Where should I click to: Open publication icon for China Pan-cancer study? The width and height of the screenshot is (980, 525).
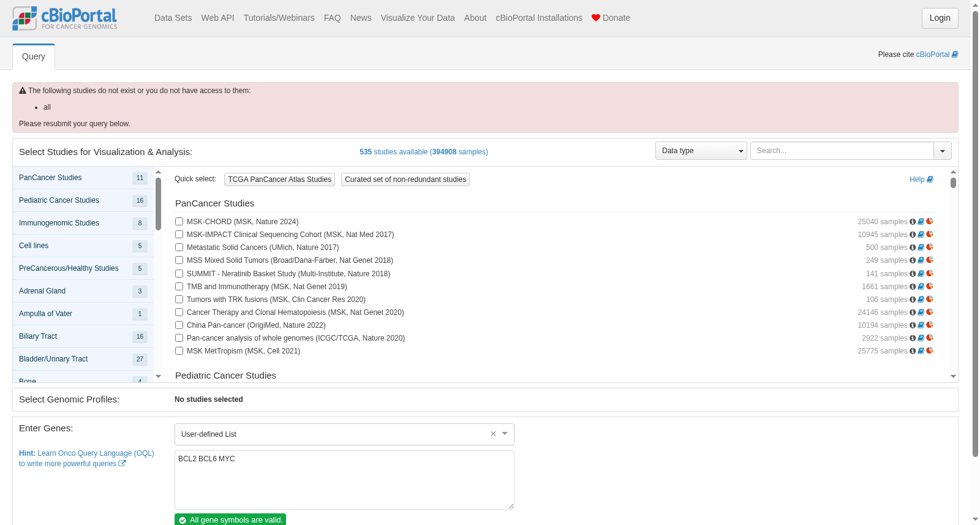(x=921, y=325)
